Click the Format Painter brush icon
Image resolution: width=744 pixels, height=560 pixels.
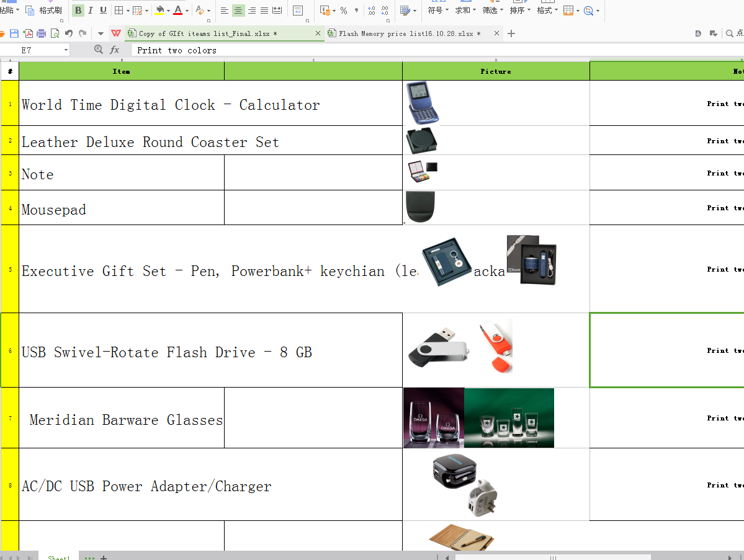point(30,11)
